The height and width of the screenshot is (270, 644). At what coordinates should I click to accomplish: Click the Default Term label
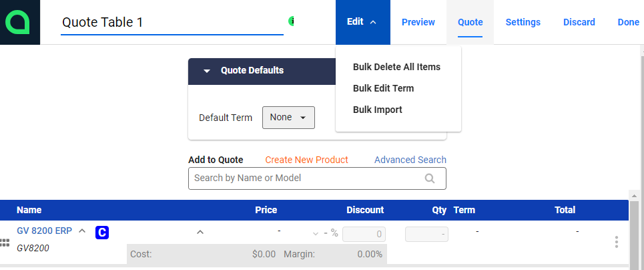coord(226,118)
